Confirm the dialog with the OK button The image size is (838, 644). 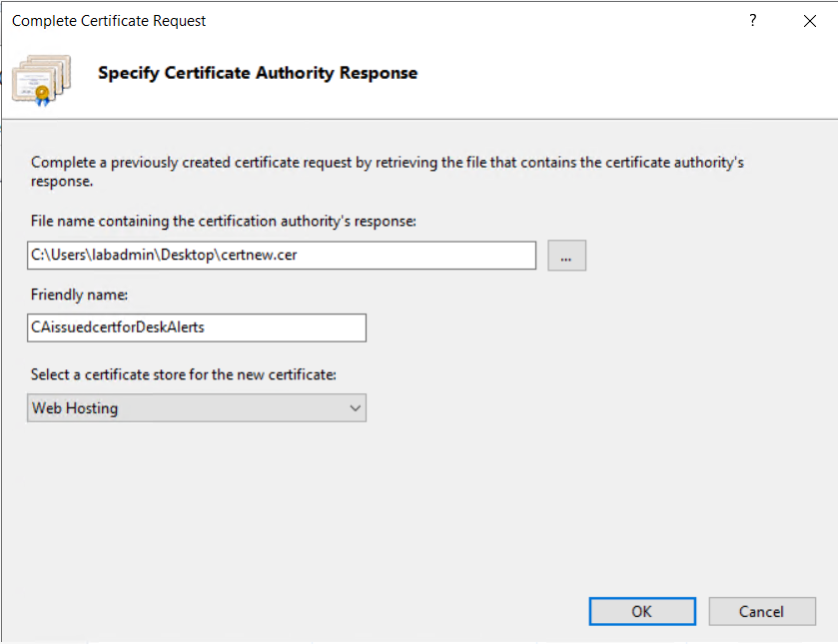(641, 611)
